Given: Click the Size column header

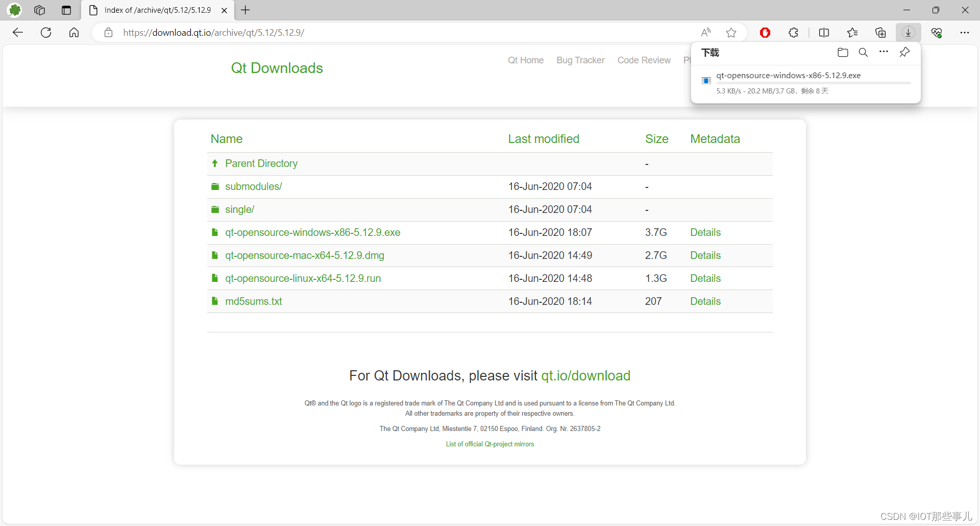Looking at the screenshot, I should (656, 139).
